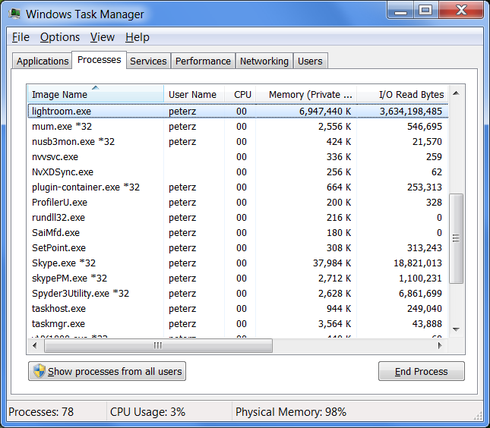The width and height of the screenshot is (490, 428).
Task: Select the SetPoint.exe process
Action: (238, 248)
